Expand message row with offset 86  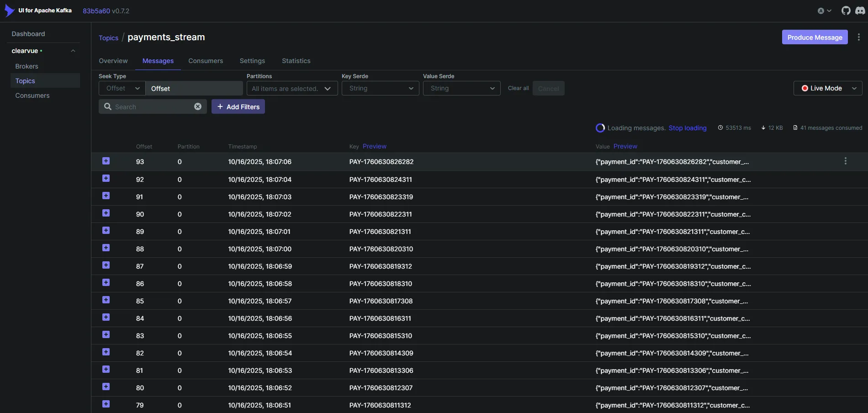(106, 282)
